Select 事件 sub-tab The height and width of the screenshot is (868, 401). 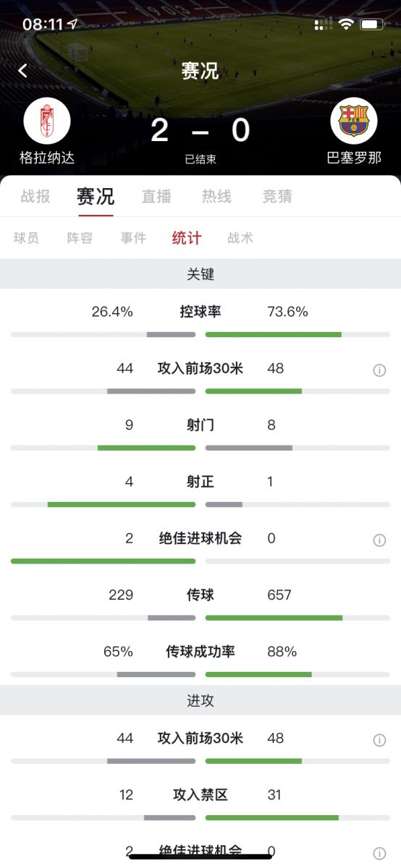133,238
